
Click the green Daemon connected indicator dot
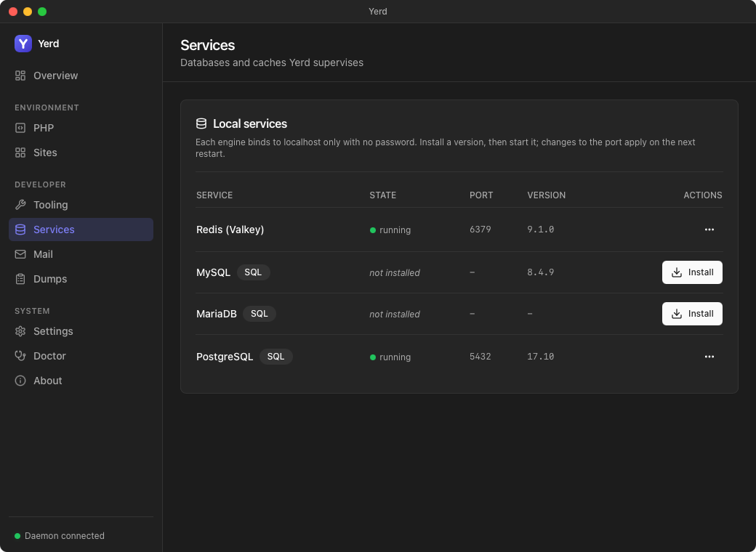17,536
